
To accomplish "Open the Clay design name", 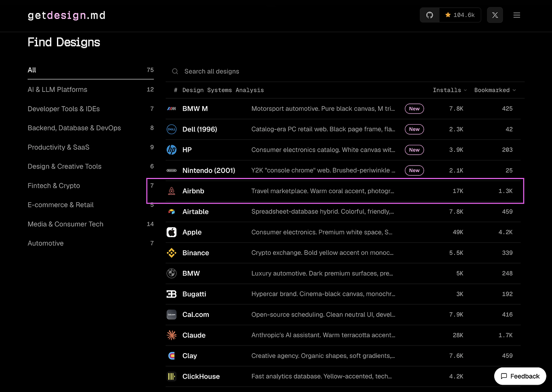I will click(x=190, y=356).
